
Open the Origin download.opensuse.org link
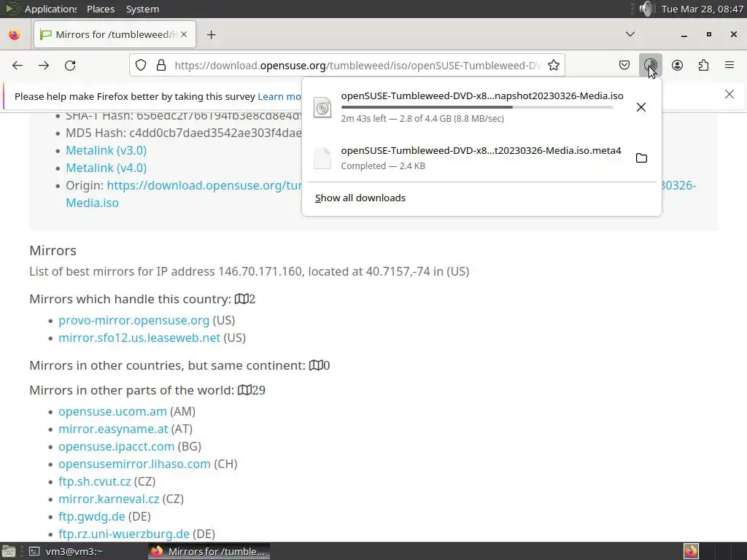(x=204, y=185)
